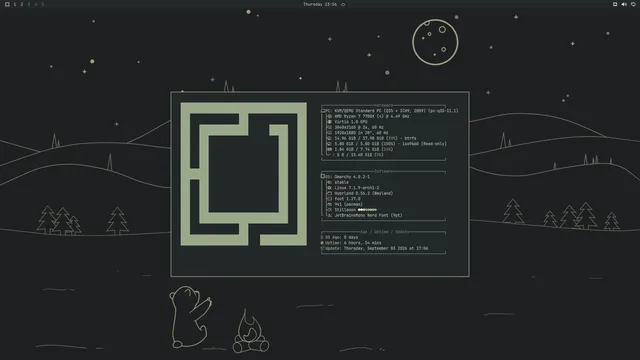This screenshot has height=360, width=640.
Task: Click the rightmost top bar status icon
Action: [633, 4]
